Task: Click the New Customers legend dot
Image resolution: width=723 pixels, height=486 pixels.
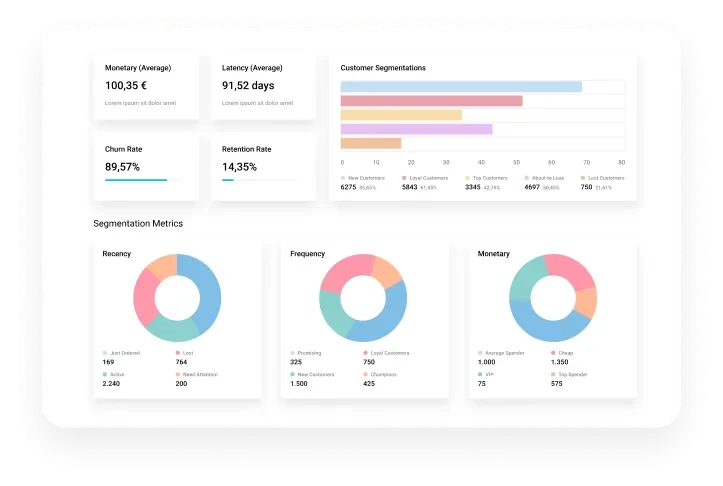Action: click(343, 178)
